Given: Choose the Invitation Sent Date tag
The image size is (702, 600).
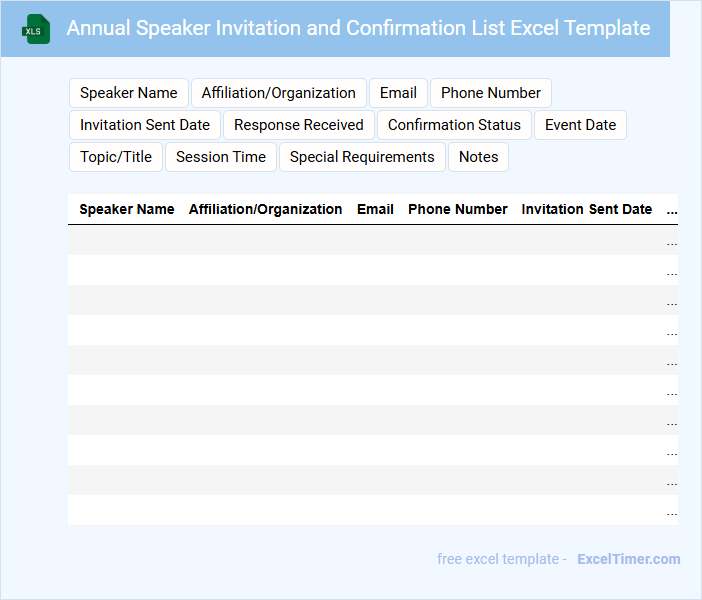Looking at the screenshot, I should (145, 125).
